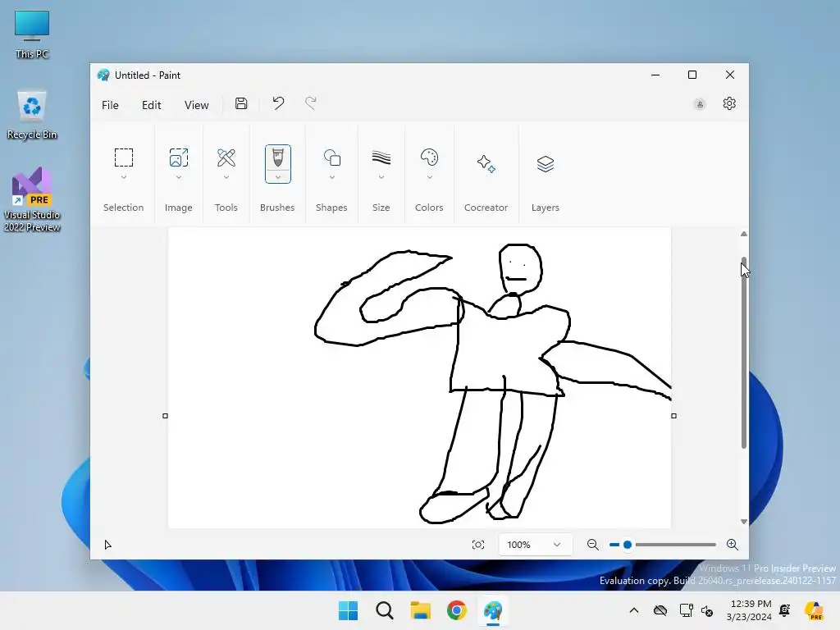The width and height of the screenshot is (840, 630).
Task: Open the Image tools icon
Action: click(x=178, y=157)
